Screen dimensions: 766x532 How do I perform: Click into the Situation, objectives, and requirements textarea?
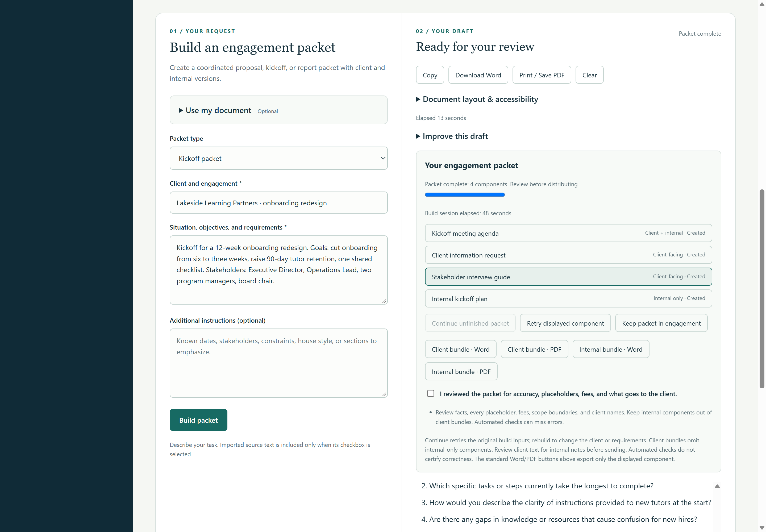pyautogui.click(x=278, y=270)
